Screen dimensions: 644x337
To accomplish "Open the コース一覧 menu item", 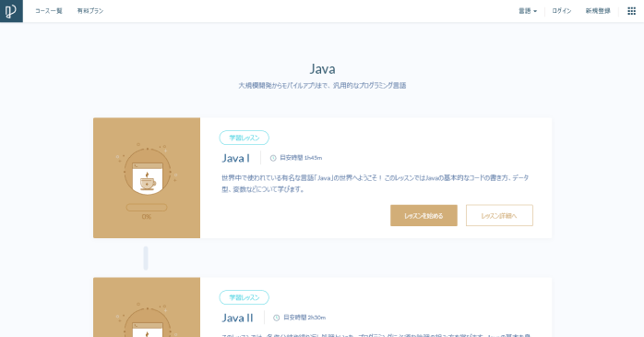I will click(49, 11).
